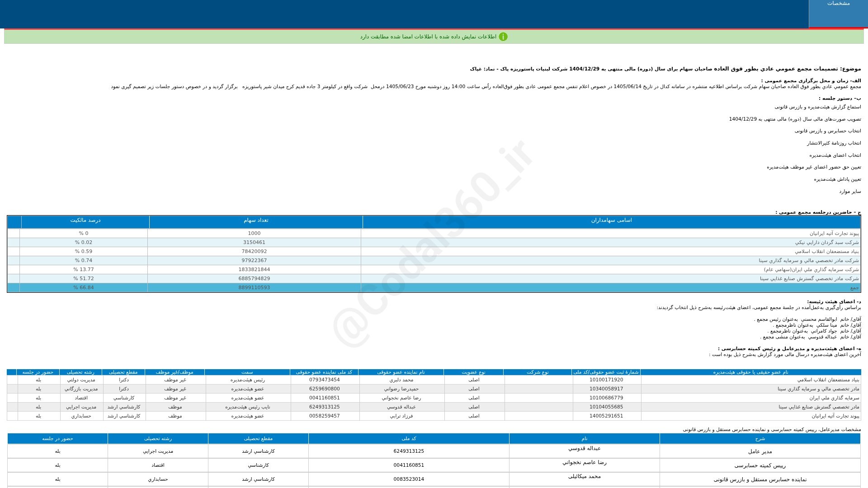Click national code 6259690800
Image resolution: width=868 pixels, height=488 pixels.
325,389
